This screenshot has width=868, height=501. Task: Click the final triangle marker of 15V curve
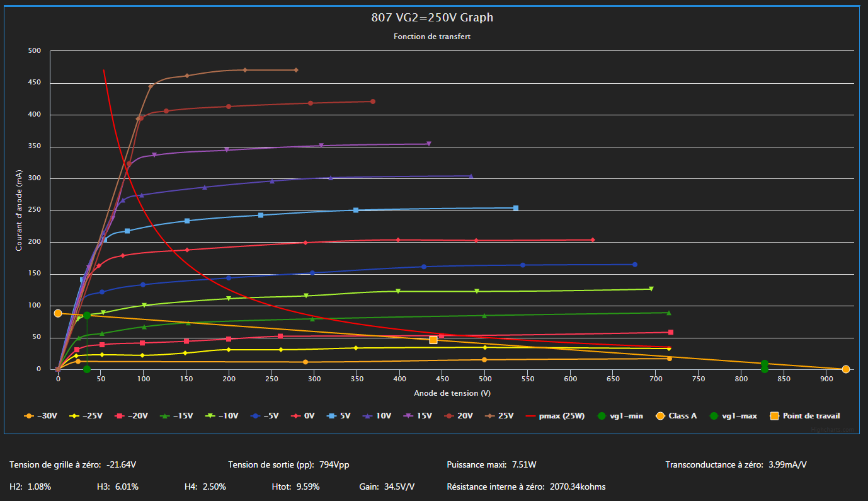click(x=429, y=144)
